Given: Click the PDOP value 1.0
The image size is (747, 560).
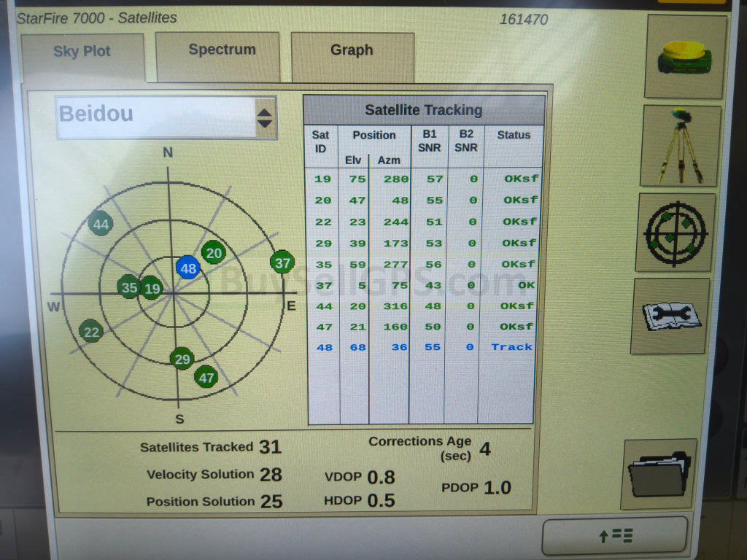Looking at the screenshot, I should (x=498, y=487).
